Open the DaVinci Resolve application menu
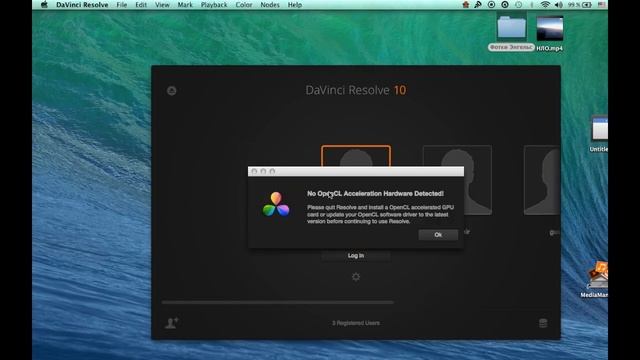The image size is (640, 360). [82, 5]
